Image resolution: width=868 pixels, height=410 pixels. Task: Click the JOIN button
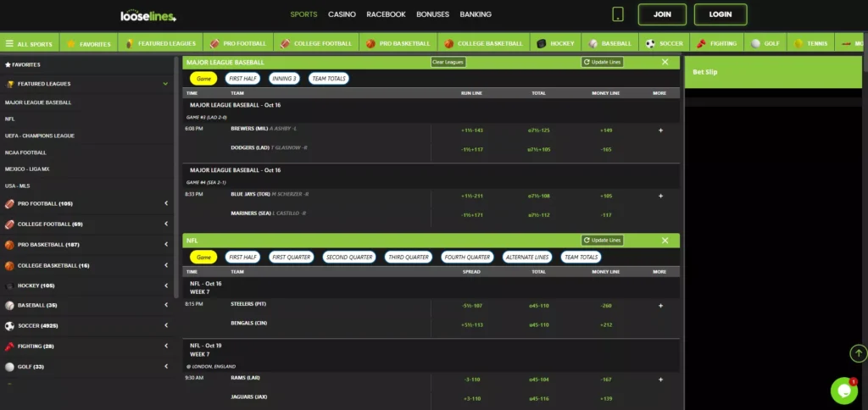pos(662,14)
